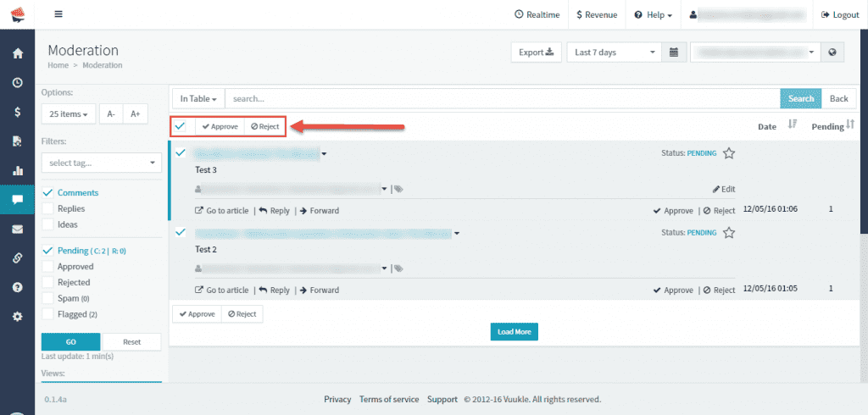Open the select tag filter dropdown

(x=101, y=163)
